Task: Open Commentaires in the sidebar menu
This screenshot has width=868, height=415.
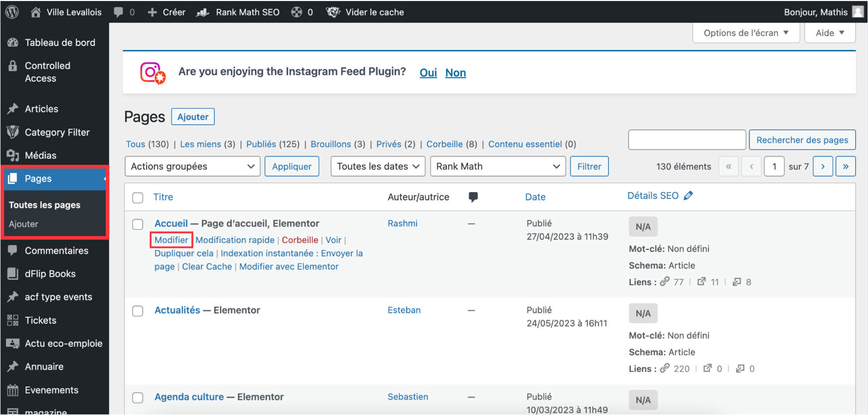Action: point(56,251)
